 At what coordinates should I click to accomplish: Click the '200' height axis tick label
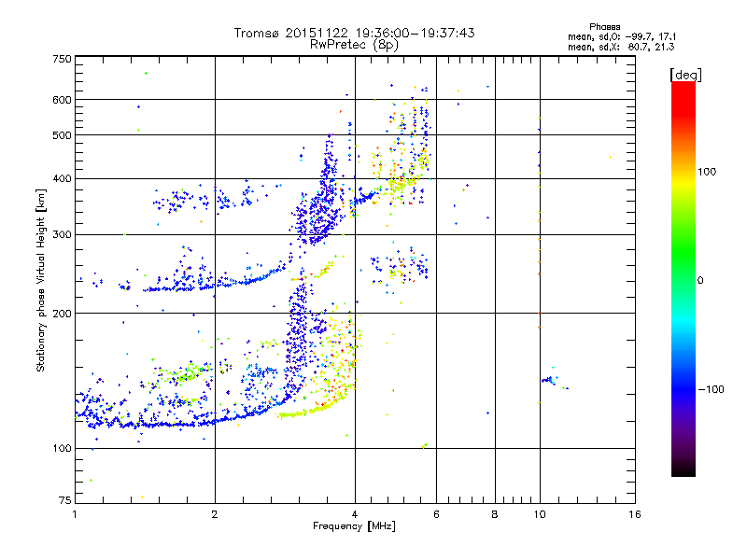63,314
